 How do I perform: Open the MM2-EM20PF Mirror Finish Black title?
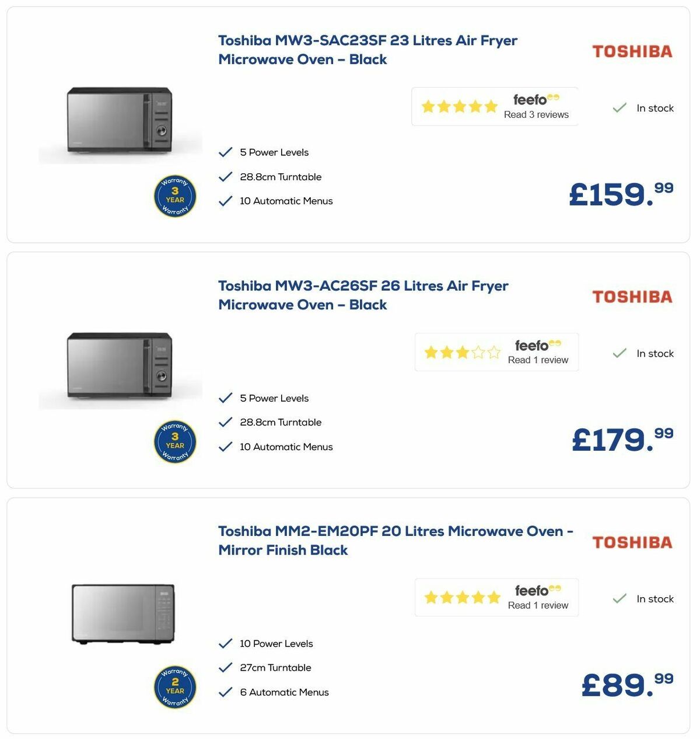coord(394,541)
